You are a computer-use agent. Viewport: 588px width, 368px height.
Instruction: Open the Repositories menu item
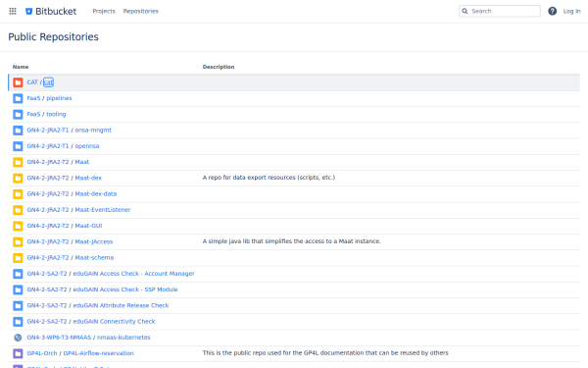(x=140, y=11)
